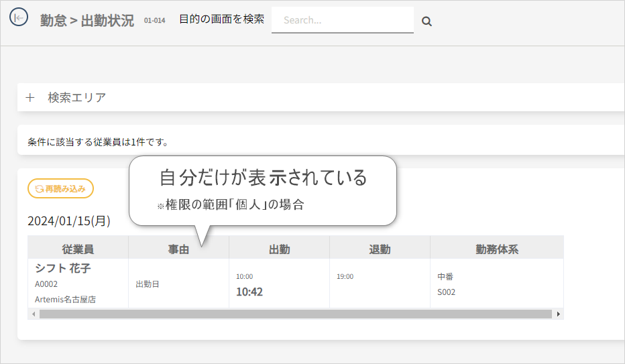Open employee シフト 花子 in the table
625x364 pixels.
(x=62, y=269)
